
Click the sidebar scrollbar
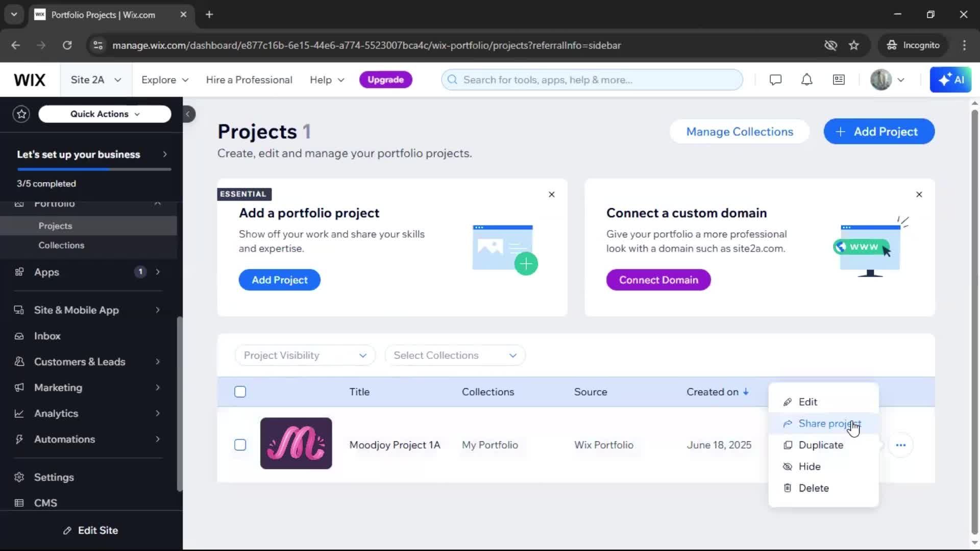[x=179, y=403]
